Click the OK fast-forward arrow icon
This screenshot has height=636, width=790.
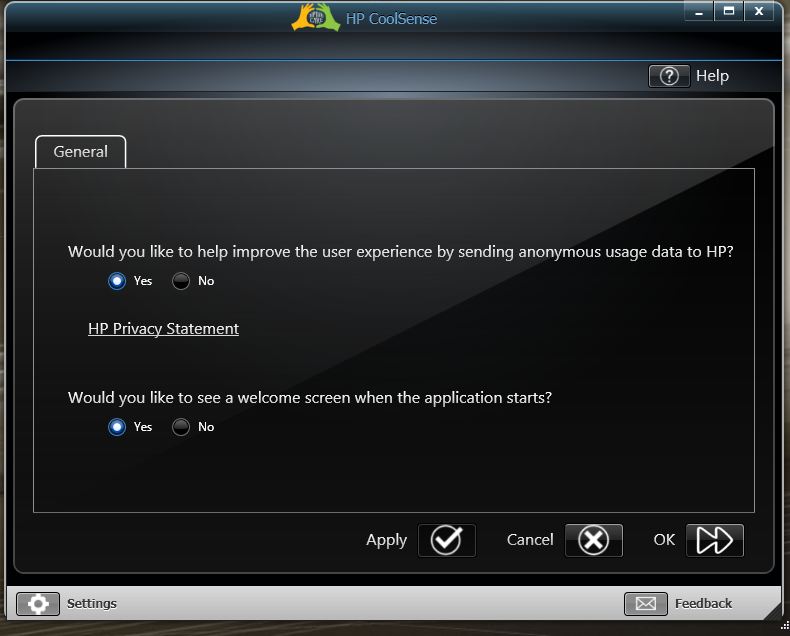(x=714, y=540)
